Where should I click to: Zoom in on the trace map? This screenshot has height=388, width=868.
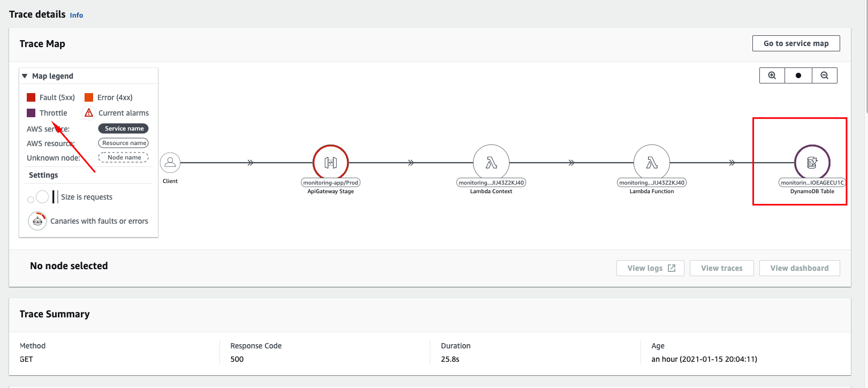772,75
